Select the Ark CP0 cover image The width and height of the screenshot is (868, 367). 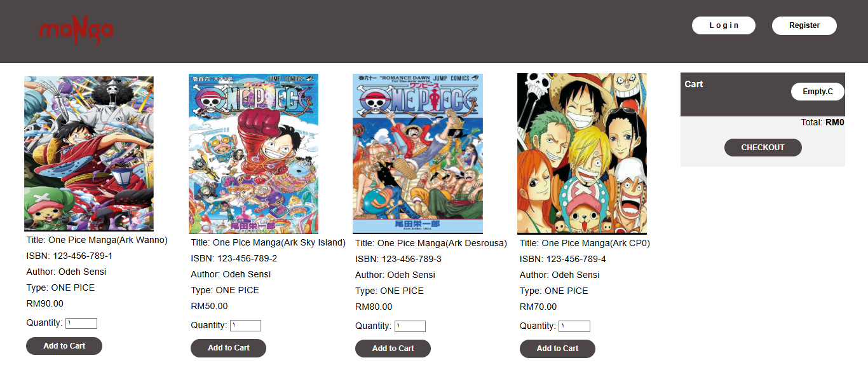pyautogui.click(x=582, y=154)
